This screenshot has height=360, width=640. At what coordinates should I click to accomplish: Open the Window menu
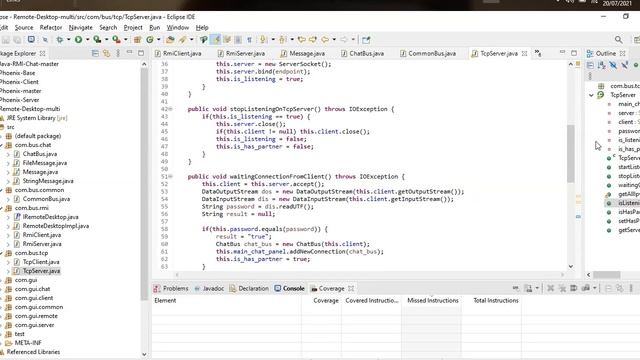coord(178,27)
